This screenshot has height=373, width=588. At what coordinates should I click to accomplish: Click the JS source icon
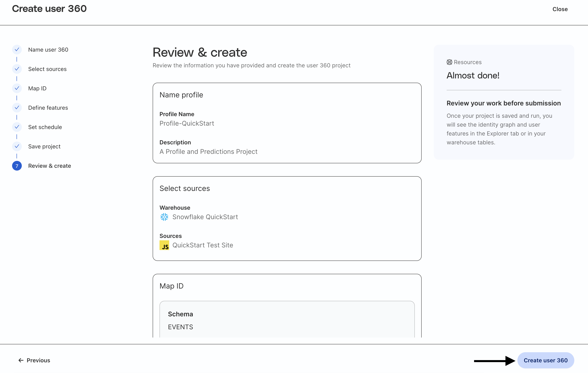click(x=164, y=245)
